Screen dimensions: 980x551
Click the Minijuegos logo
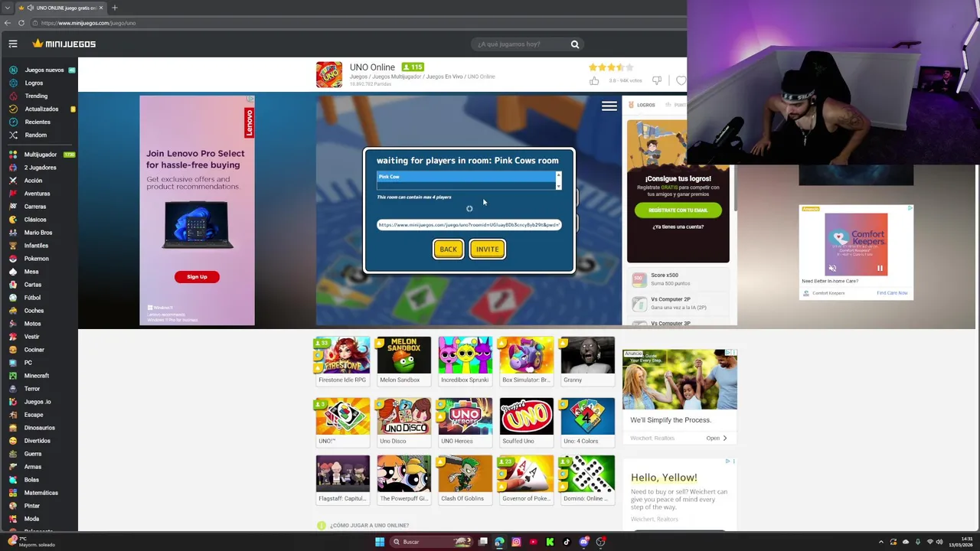click(64, 44)
